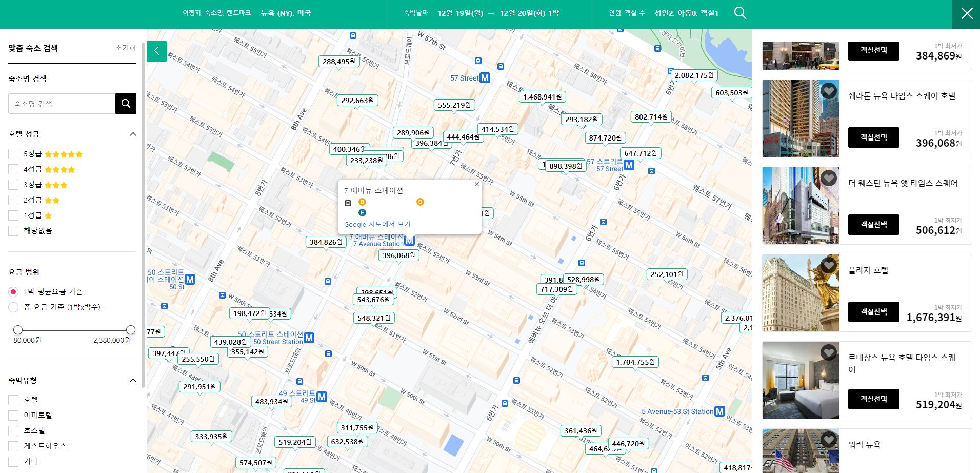Check the 아파트텔 accommodation type box
The image size is (980, 473).
pyautogui.click(x=13, y=415)
